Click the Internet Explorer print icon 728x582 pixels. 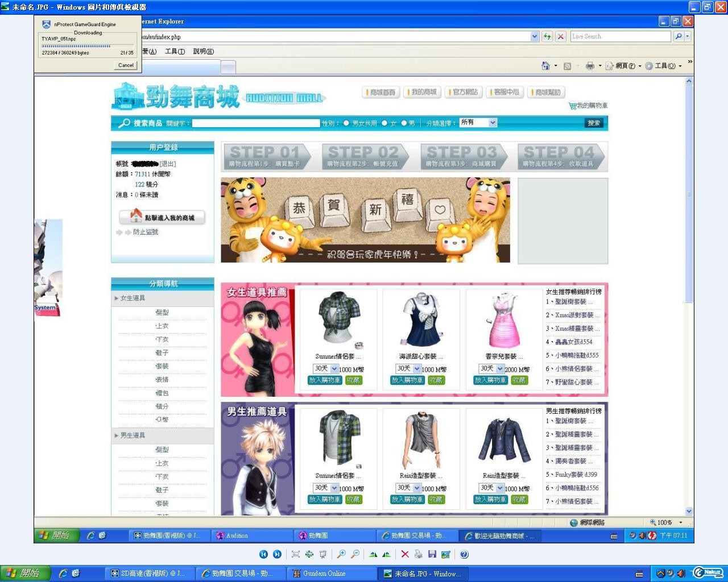pos(590,66)
